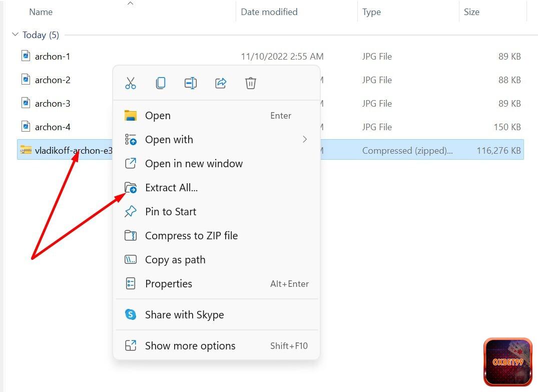Click the Rename icon in context menu
The image size is (538, 392).
(x=191, y=83)
